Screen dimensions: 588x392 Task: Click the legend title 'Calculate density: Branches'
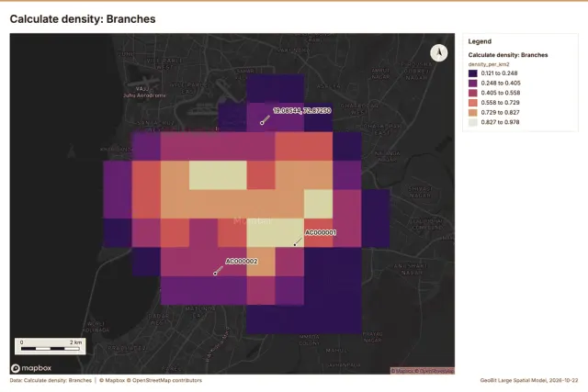(508, 55)
